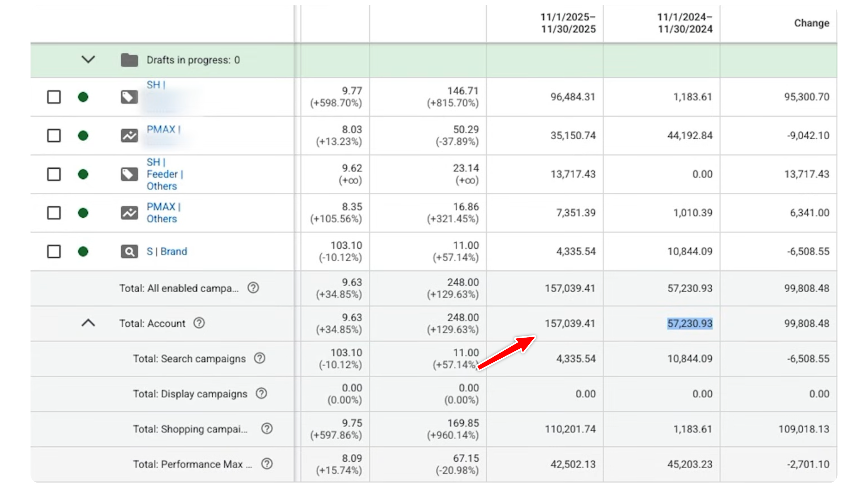Viewport: 868px width, 488px height.
Task: Sort by the 11/1/2025–11/30/2025 column header
Action: tap(568, 23)
